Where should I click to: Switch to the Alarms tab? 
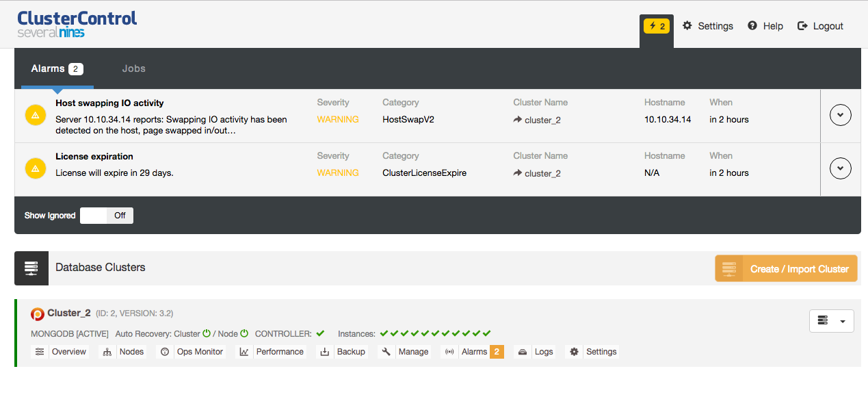57,68
